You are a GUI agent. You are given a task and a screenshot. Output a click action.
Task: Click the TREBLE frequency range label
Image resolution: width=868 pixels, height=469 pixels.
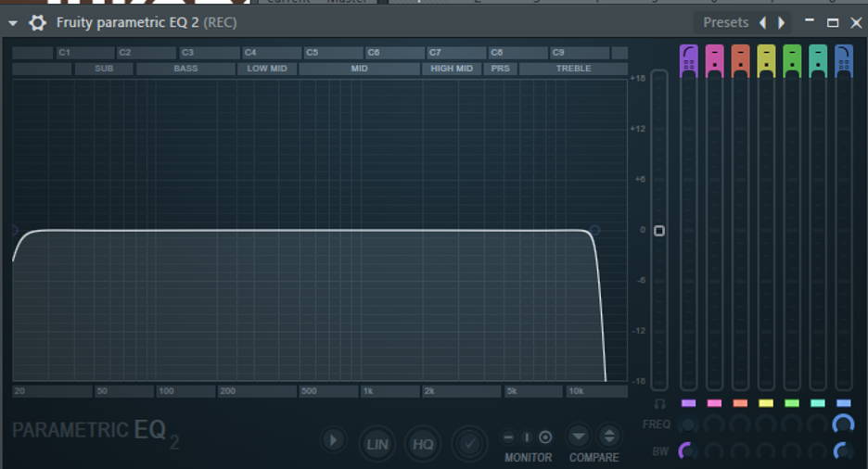click(x=573, y=69)
